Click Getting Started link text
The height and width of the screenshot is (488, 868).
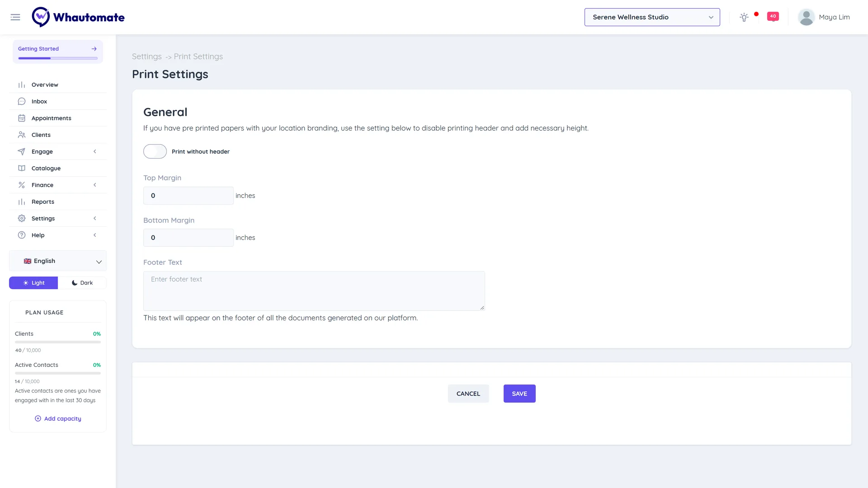[x=38, y=49]
